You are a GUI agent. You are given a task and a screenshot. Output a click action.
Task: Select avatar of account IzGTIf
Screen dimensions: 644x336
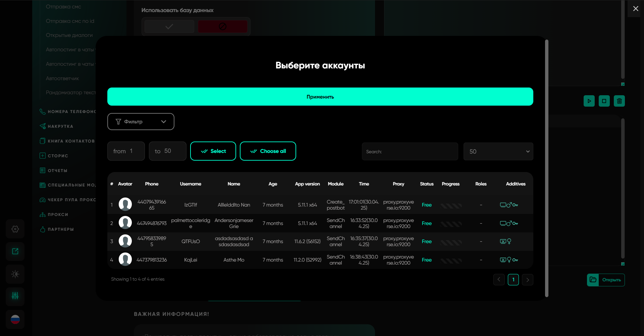(x=125, y=205)
